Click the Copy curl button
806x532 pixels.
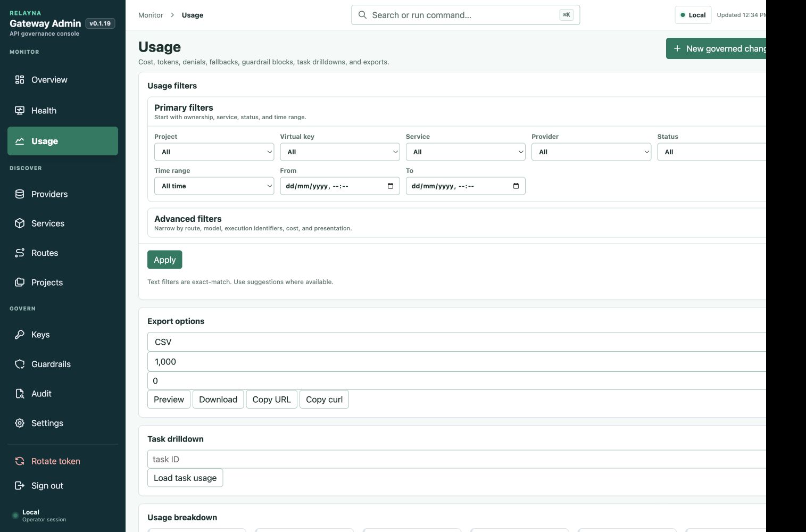pyautogui.click(x=324, y=400)
